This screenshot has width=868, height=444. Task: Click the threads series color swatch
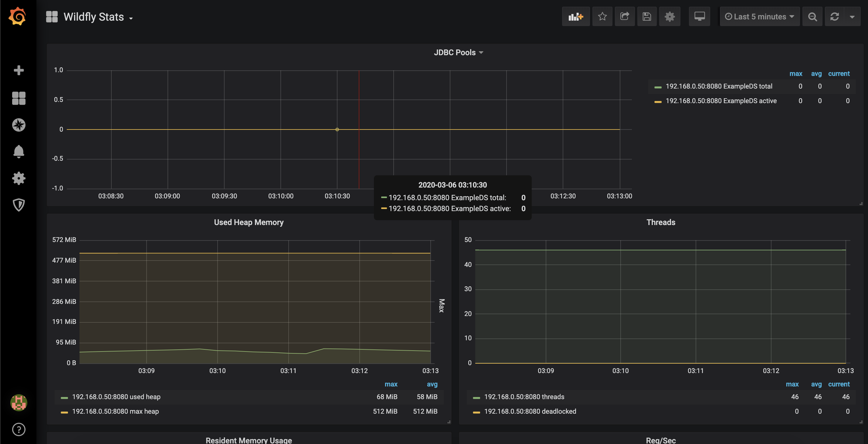tap(476, 398)
